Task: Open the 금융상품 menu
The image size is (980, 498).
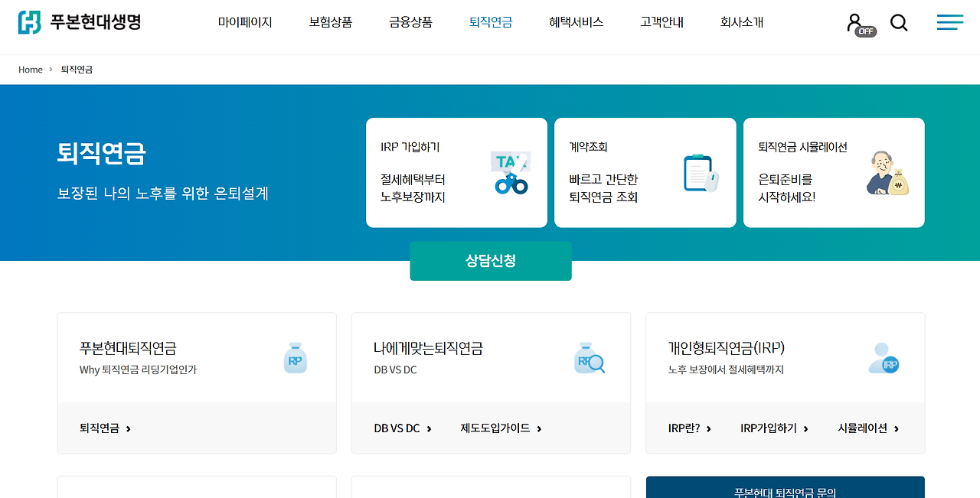Action: [x=410, y=23]
